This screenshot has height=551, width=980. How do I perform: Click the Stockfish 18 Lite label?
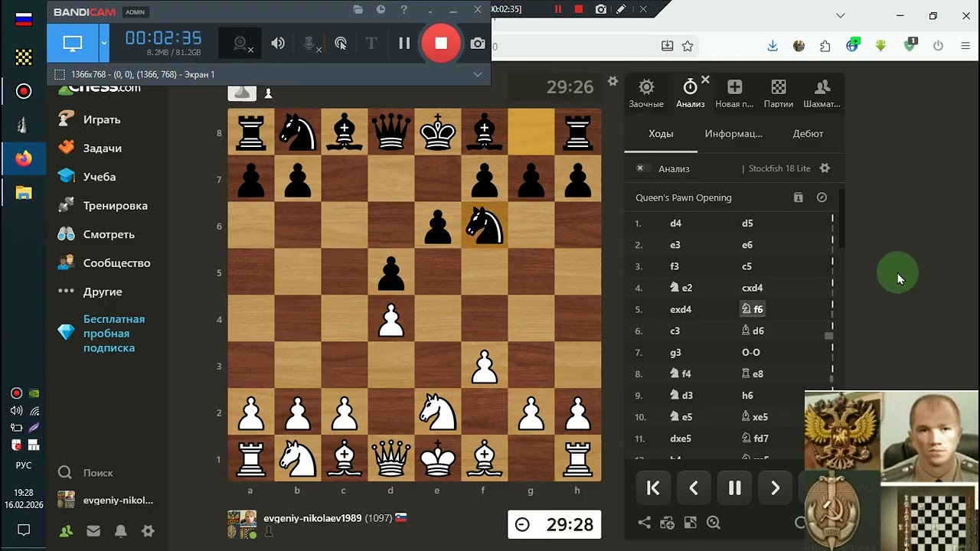point(779,168)
